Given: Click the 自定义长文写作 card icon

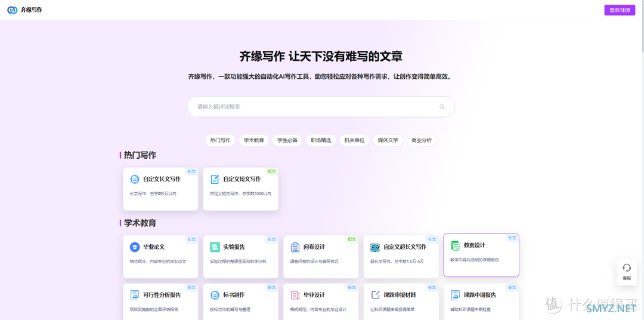Looking at the screenshot, I should (x=135, y=179).
